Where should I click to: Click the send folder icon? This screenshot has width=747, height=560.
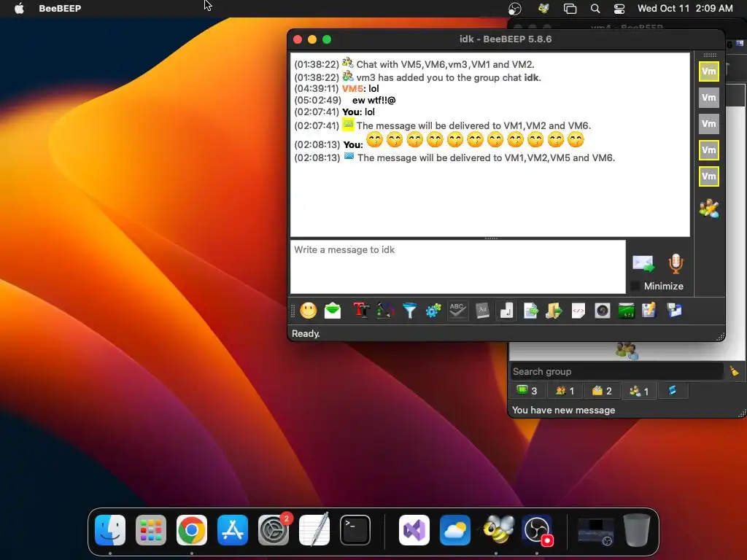(x=554, y=311)
